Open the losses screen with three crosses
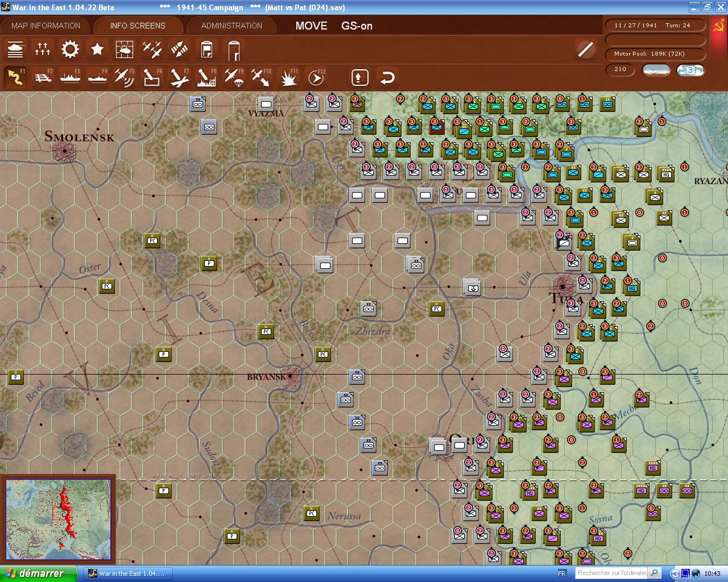The height and width of the screenshot is (582, 728). pos(43,50)
